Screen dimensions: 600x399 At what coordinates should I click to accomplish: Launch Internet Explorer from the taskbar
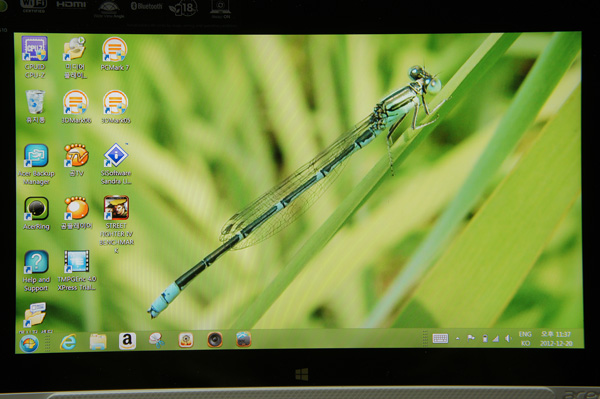[x=68, y=342]
